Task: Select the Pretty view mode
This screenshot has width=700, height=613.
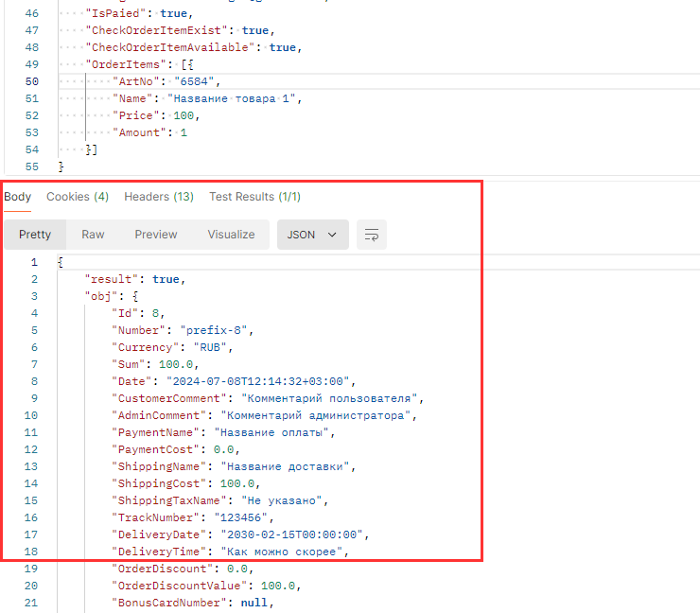Action: [35, 235]
